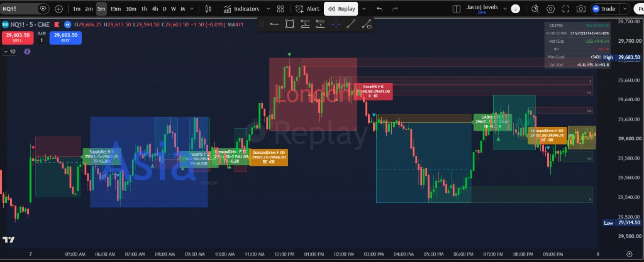Toggle the Replay mode button
This screenshot has height=262, width=644.
point(341,9)
